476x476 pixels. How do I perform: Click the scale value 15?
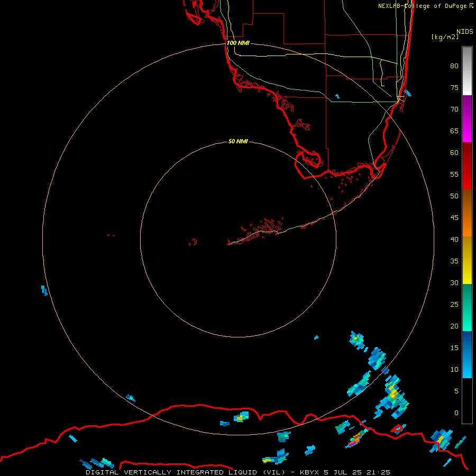(454, 348)
